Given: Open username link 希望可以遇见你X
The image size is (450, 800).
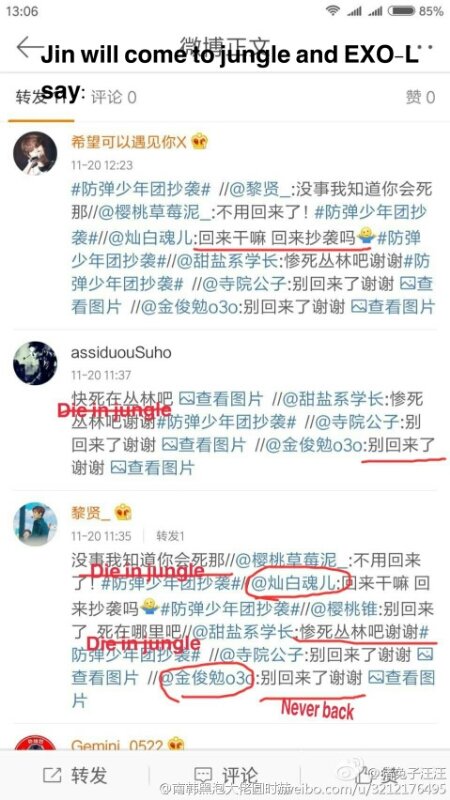Looking at the screenshot, I should [x=129, y=141].
